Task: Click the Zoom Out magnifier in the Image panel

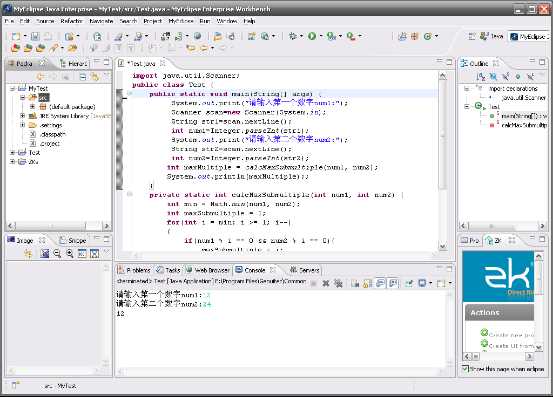Action: [x=57, y=254]
